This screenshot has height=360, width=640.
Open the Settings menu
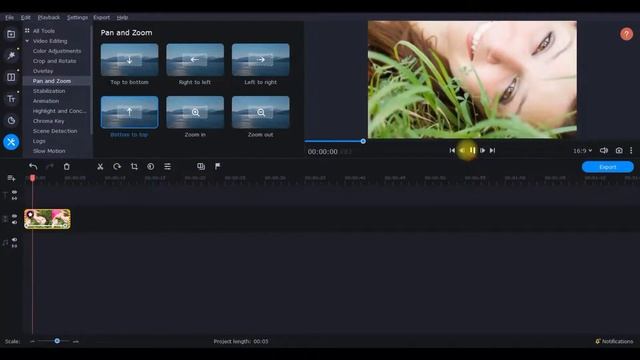77,18
